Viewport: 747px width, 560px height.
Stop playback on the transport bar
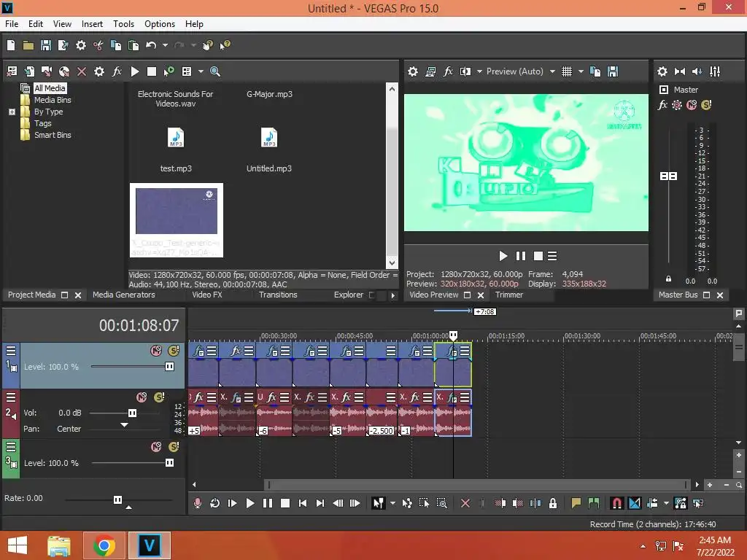pos(285,503)
